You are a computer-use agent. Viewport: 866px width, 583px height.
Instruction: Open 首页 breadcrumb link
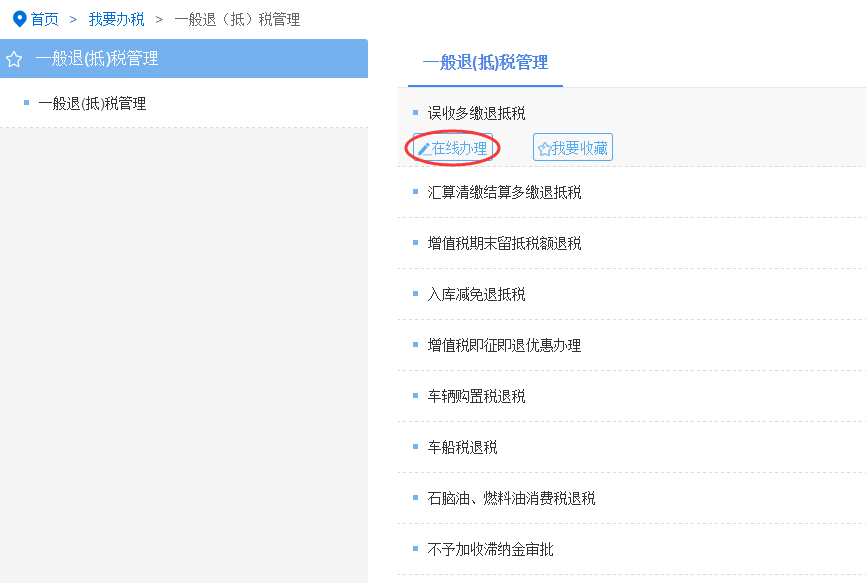pos(45,19)
